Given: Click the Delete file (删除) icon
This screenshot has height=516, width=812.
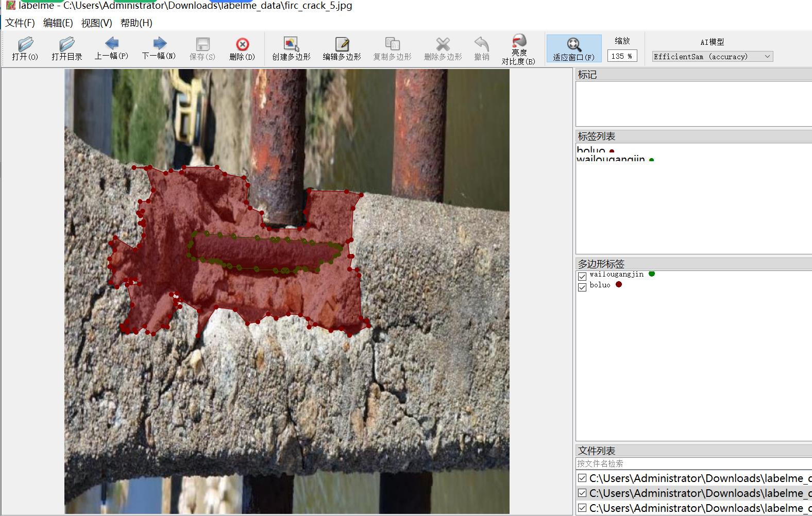Looking at the screenshot, I should point(242,48).
